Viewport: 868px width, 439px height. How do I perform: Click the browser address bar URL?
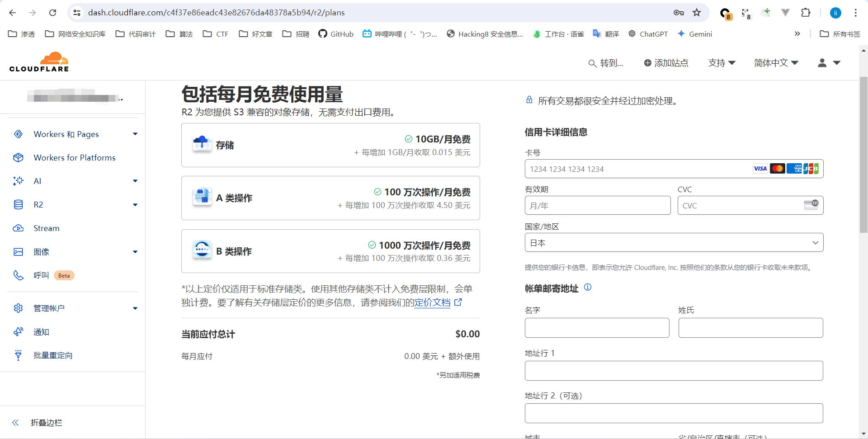coord(216,13)
